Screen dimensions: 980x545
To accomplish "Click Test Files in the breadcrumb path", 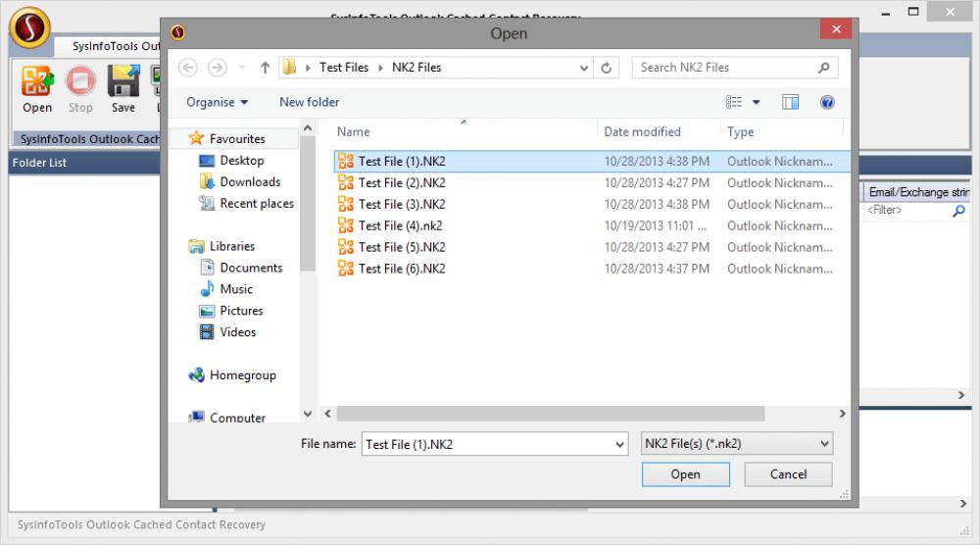I will 344,68.
